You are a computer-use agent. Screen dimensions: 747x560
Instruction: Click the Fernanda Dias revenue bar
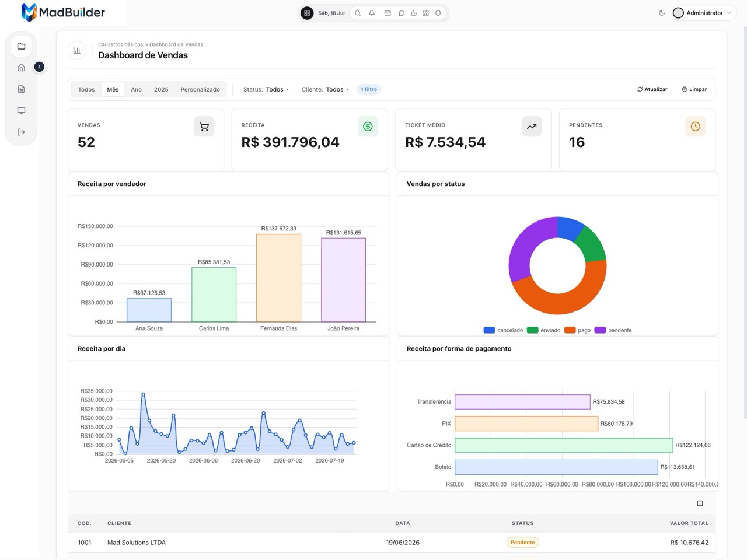pyautogui.click(x=279, y=278)
